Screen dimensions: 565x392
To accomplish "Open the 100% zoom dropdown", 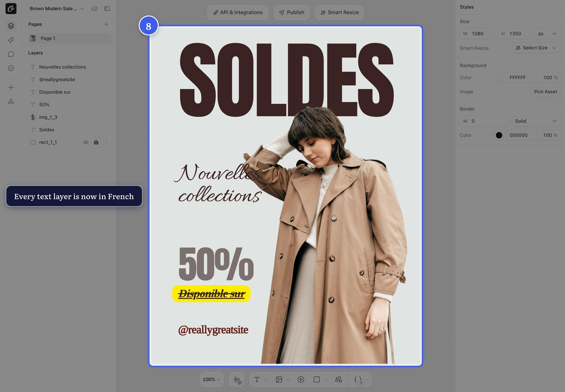I will 212,380.
